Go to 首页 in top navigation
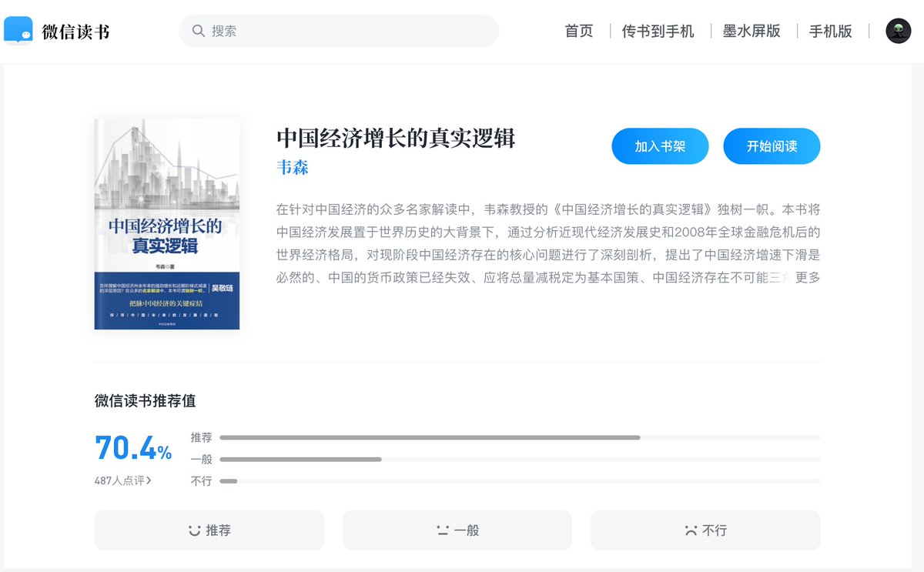Image resolution: width=924 pixels, height=572 pixels. coord(579,31)
